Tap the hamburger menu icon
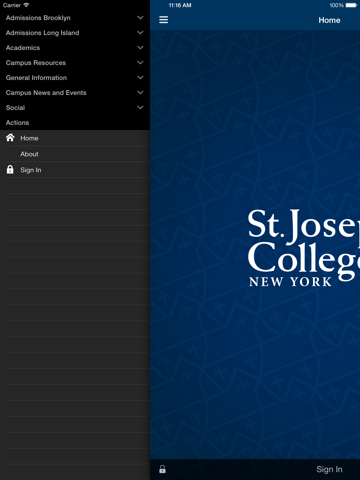Screen dimensions: 360x480 click(x=163, y=20)
